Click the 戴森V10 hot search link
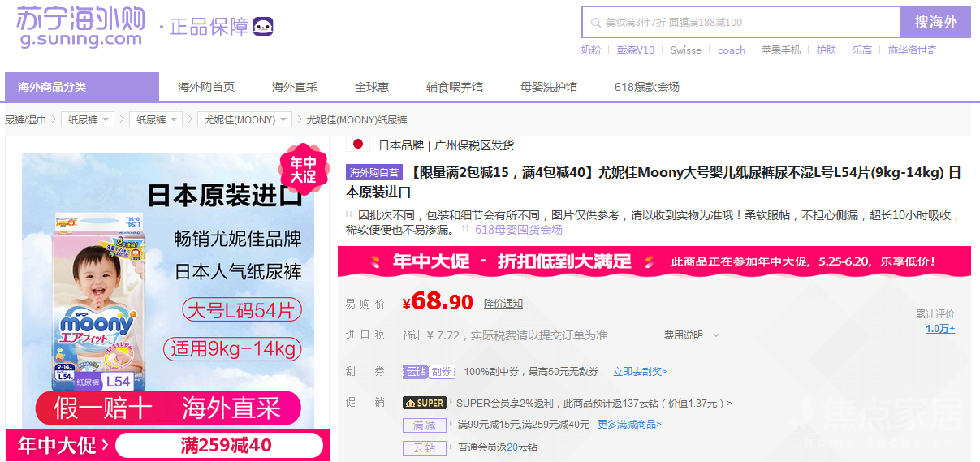The width and height of the screenshot is (980, 462). point(636,50)
